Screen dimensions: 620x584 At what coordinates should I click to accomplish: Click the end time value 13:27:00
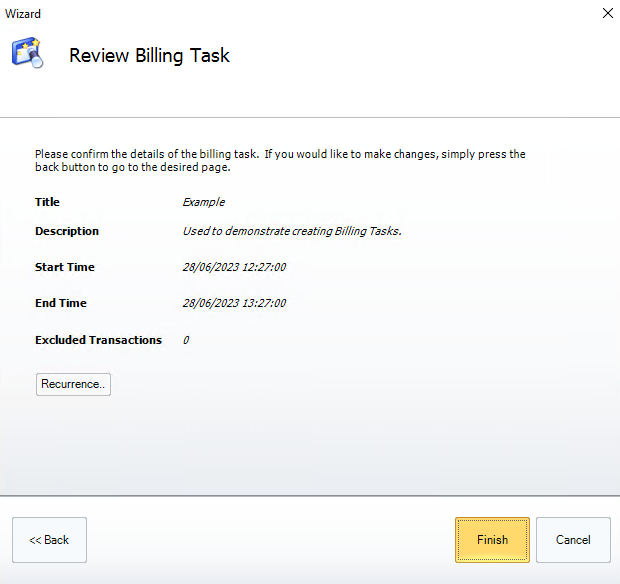coord(234,303)
